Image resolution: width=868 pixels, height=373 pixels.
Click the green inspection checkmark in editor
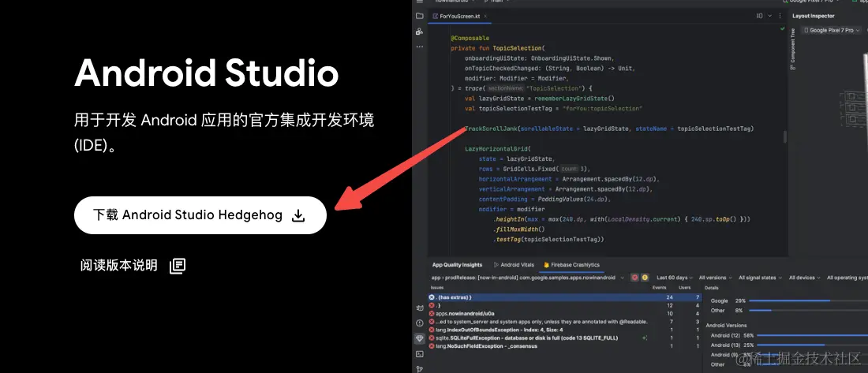click(x=782, y=28)
